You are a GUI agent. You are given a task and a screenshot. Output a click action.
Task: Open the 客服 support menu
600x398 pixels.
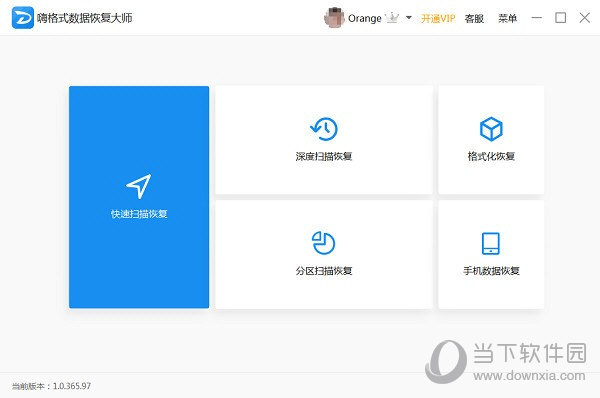474,18
